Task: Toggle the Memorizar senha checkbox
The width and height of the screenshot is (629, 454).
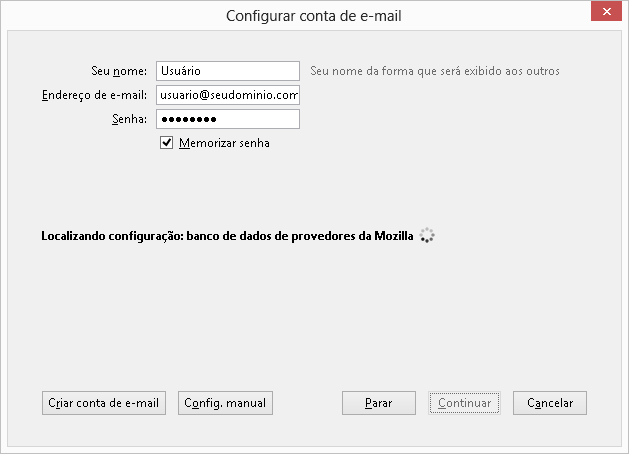Action: [x=167, y=143]
